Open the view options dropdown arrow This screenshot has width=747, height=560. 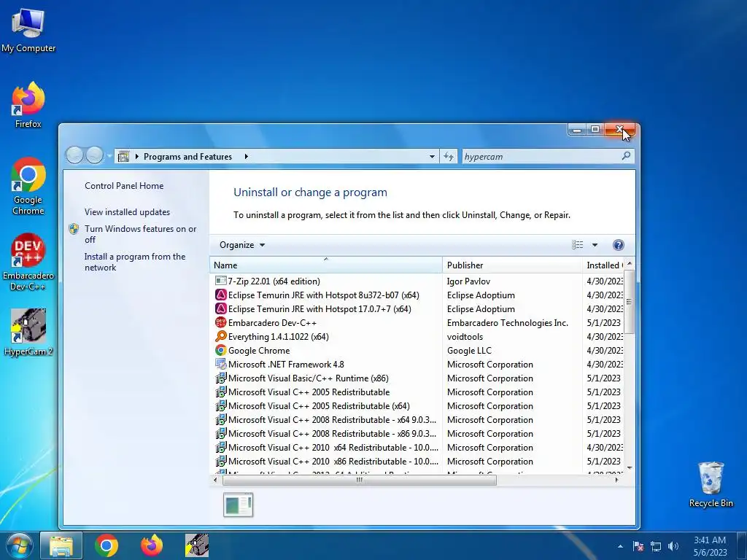pyautogui.click(x=595, y=245)
